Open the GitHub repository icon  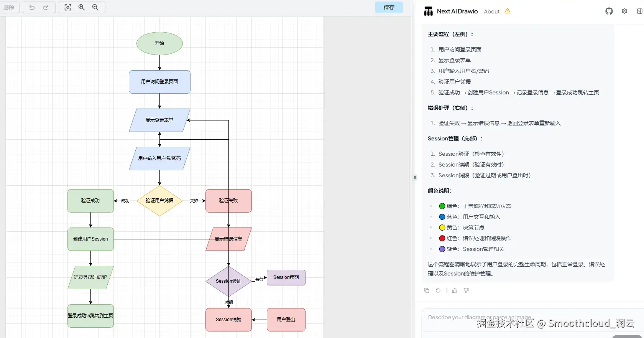click(x=609, y=11)
